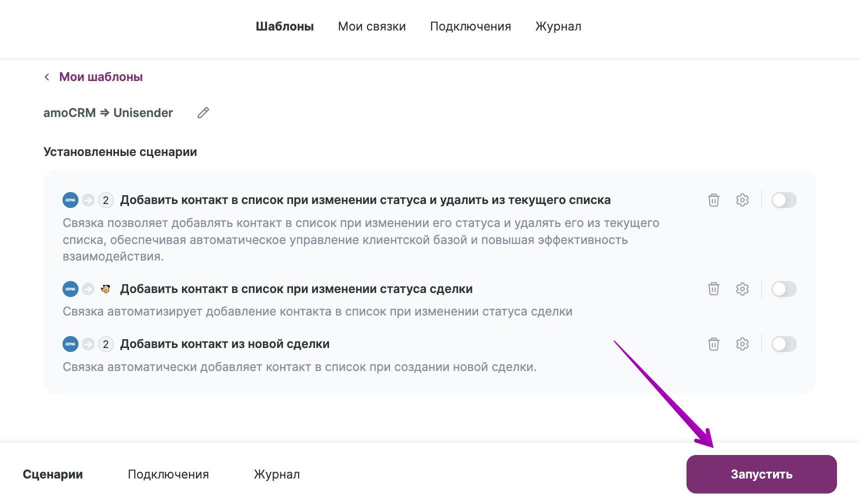Open "Добавить контакт в список при изменении статуса сделки"

pyautogui.click(x=296, y=289)
